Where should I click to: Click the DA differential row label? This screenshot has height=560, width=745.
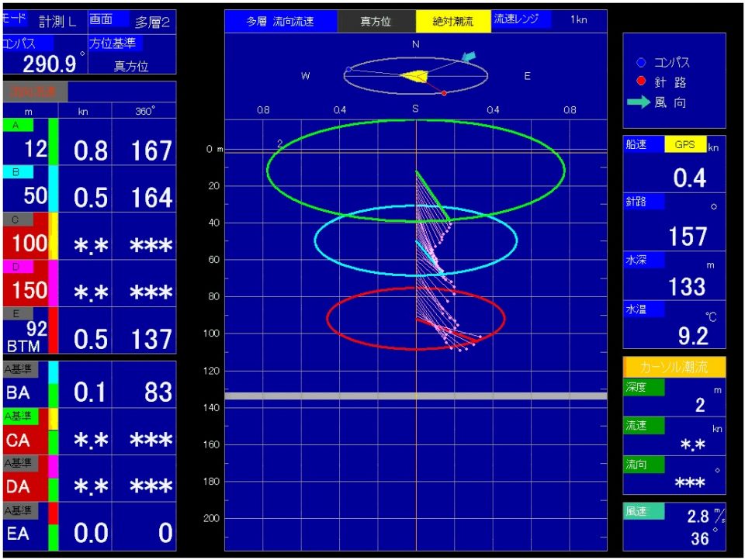click(18, 486)
